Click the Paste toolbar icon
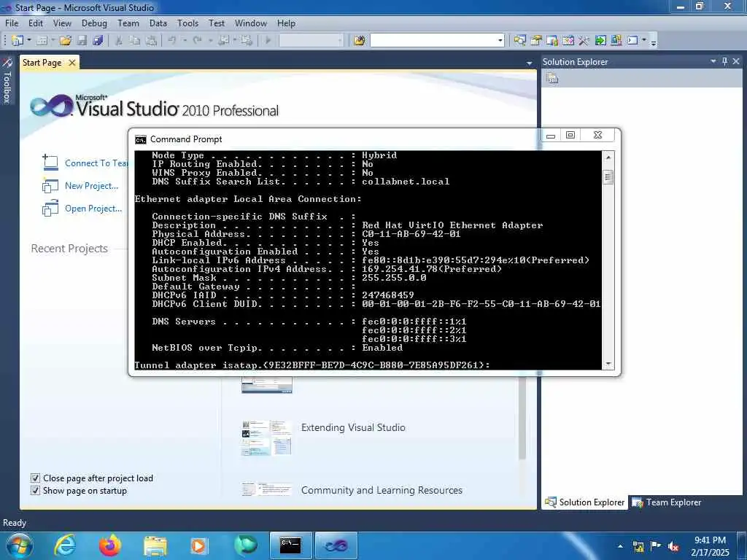 151,41
